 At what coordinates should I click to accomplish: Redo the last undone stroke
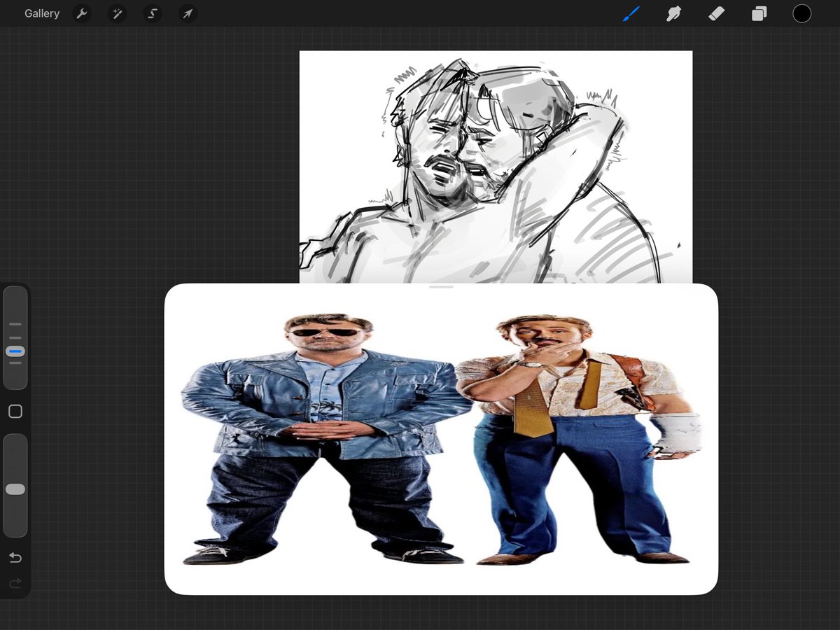(x=15, y=583)
